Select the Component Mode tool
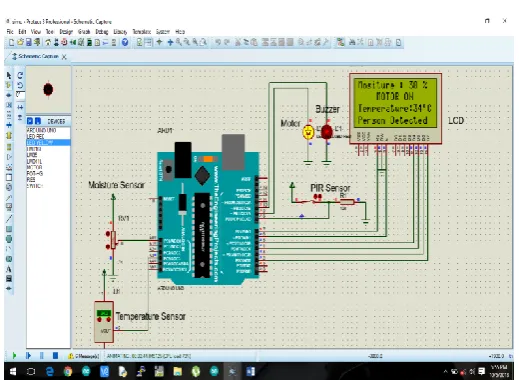This screenshot has width=519, height=380. pos(9,85)
